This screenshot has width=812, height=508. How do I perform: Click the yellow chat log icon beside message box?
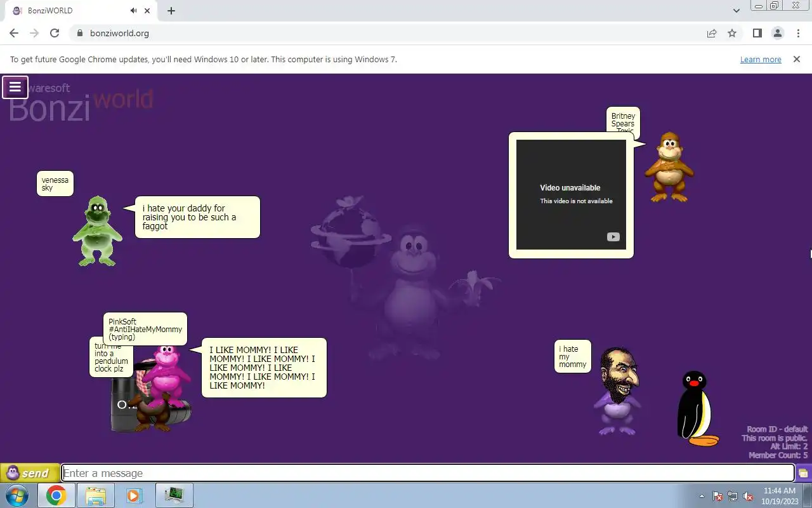pyautogui.click(x=803, y=473)
